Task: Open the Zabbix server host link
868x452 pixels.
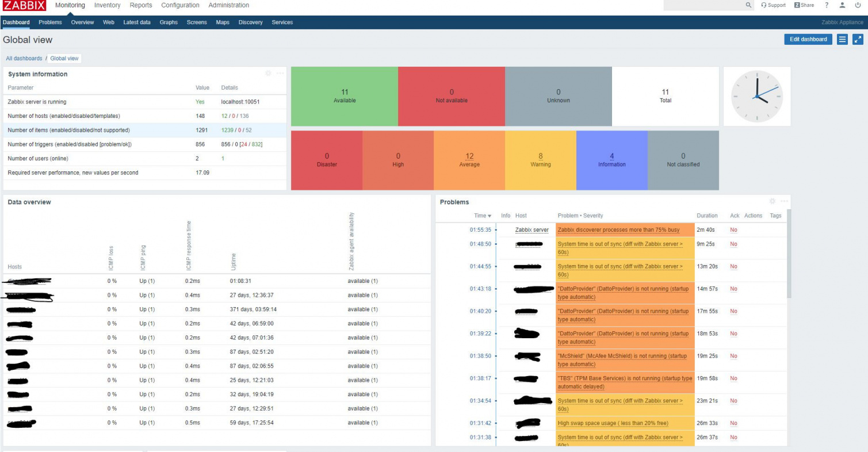Action: [532, 230]
